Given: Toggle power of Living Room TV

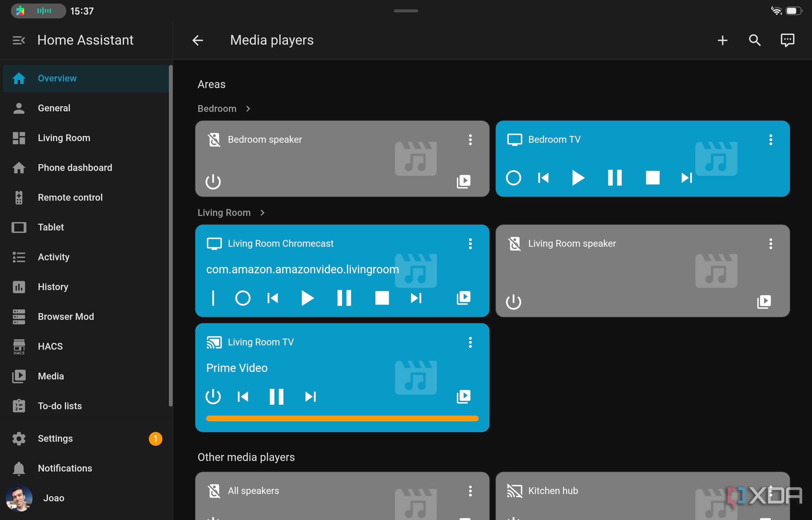Looking at the screenshot, I should pyautogui.click(x=213, y=396).
